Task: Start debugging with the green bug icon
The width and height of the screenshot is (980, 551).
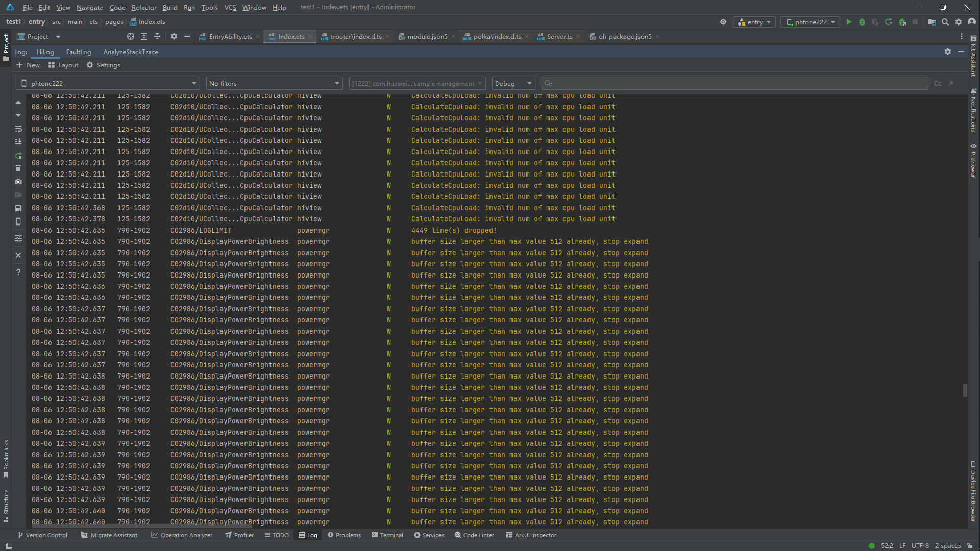Action: point(862,22)
